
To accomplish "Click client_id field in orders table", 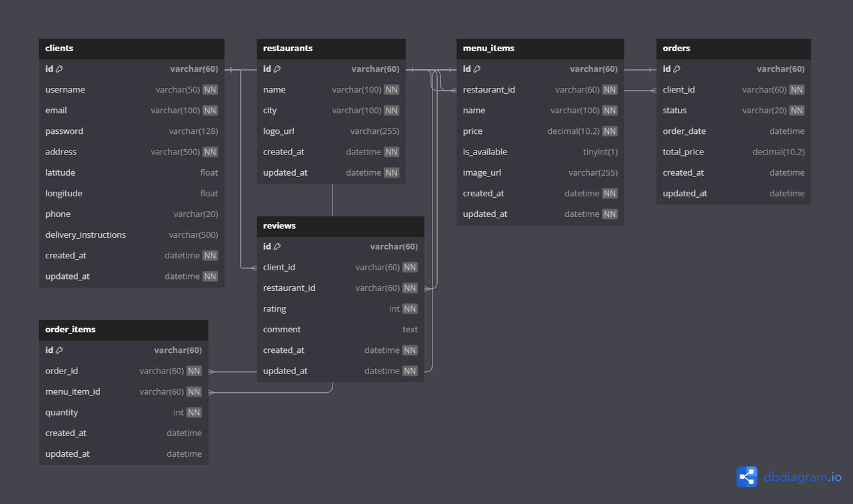I will 734,90.
